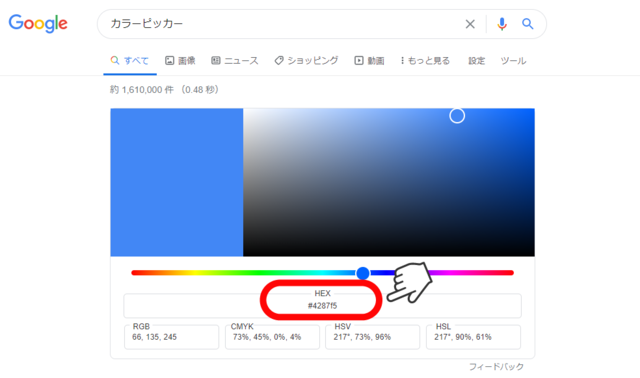Start voice search with the microphone icon
640x378 pixels.
[502, 24]
